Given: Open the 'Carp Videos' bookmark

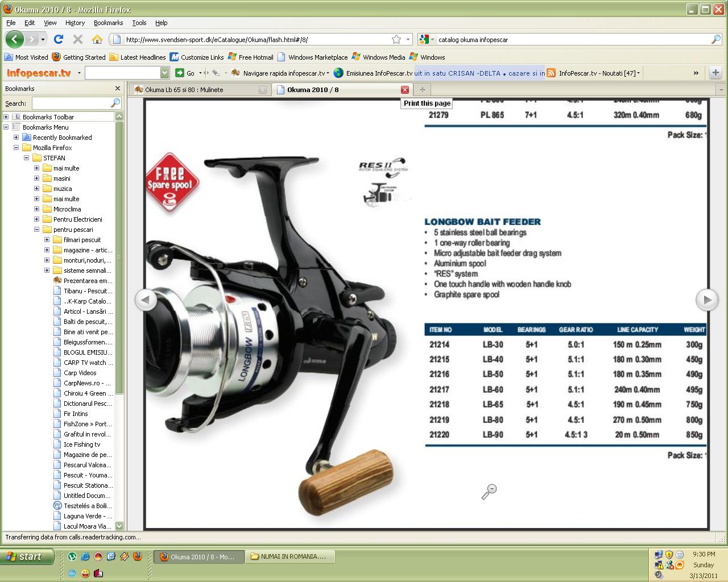Looking at the screenshot, I should click(x=80, y=373).
